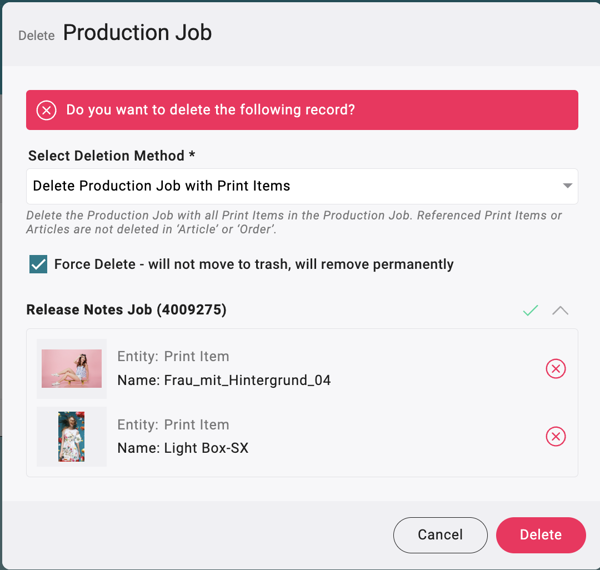
Task: Uncheck the Force Delete checkbox
Action: point(38,264)
